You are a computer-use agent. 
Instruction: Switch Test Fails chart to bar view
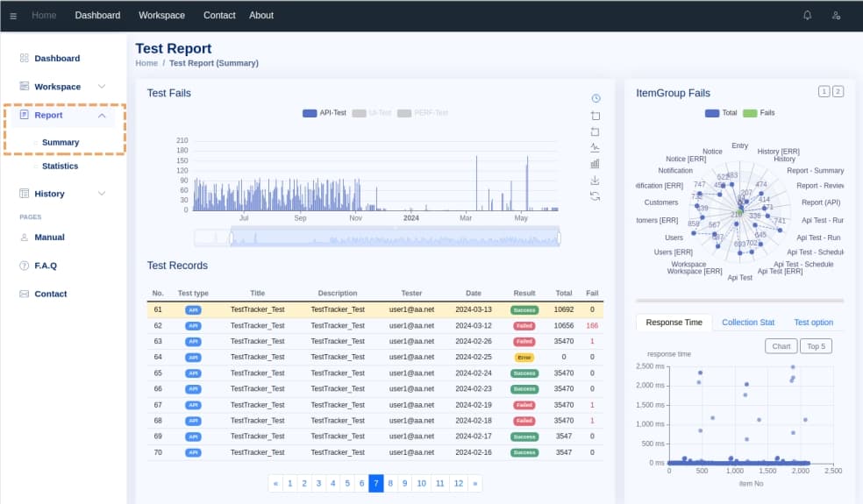coord(596,163)
